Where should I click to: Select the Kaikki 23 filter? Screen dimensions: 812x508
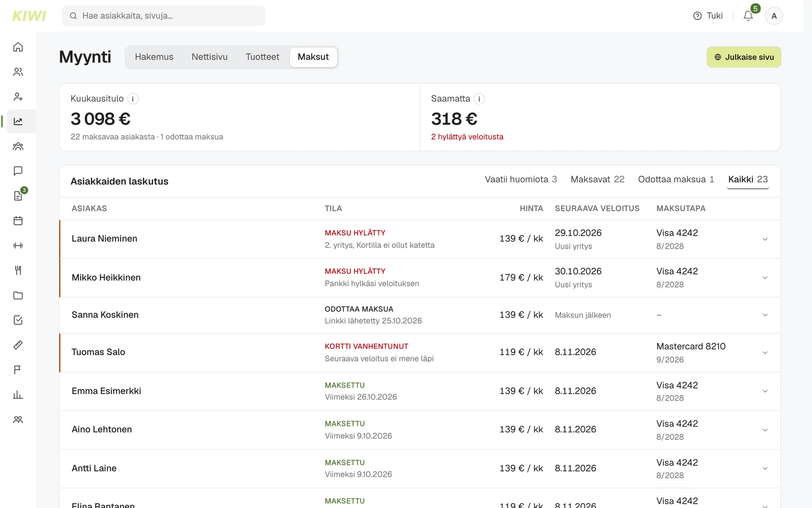(748, 180)
